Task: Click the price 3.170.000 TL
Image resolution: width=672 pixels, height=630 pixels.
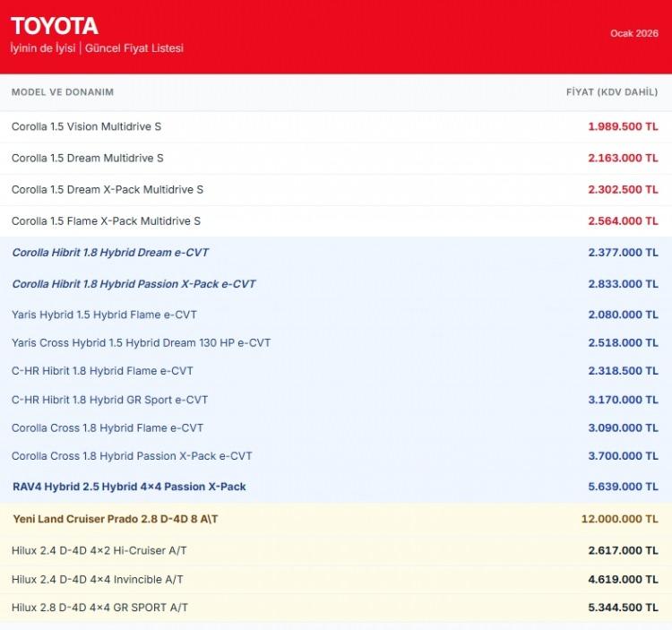Action: 623,400
